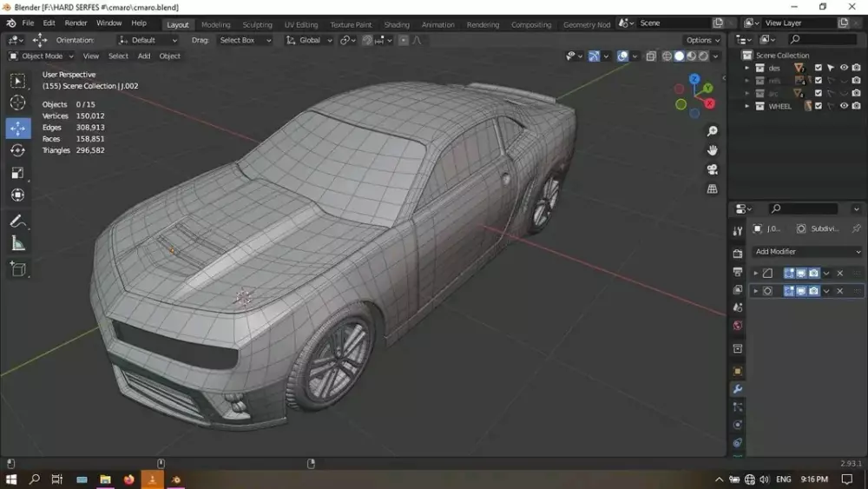Hide the WHEEL collection with eye icon

(844, 106)
